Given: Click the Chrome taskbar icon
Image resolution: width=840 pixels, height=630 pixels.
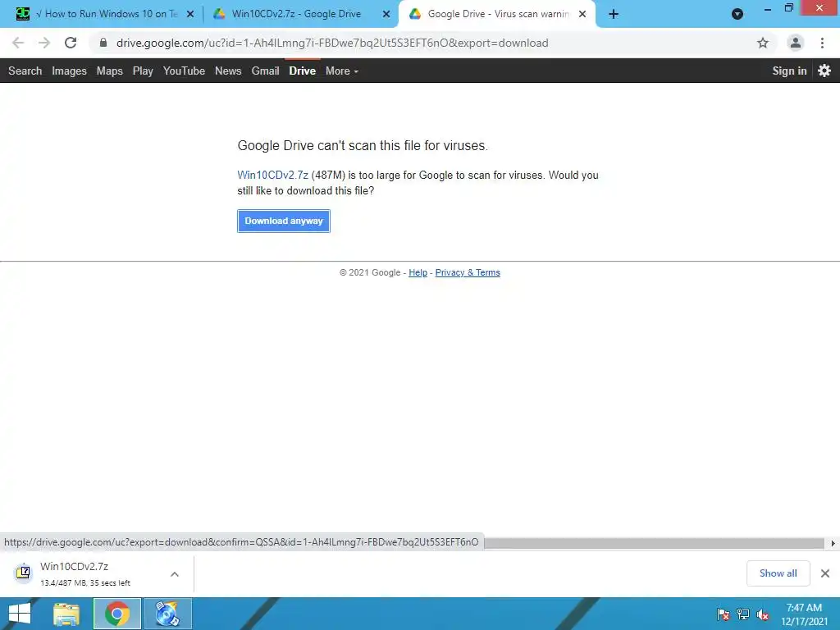Looking at the screenshot, I should coord(117,614).
